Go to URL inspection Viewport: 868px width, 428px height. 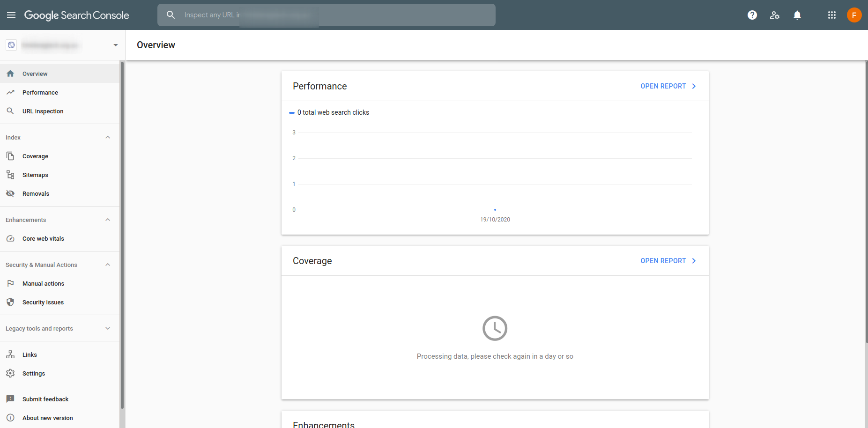pos(60,111)
